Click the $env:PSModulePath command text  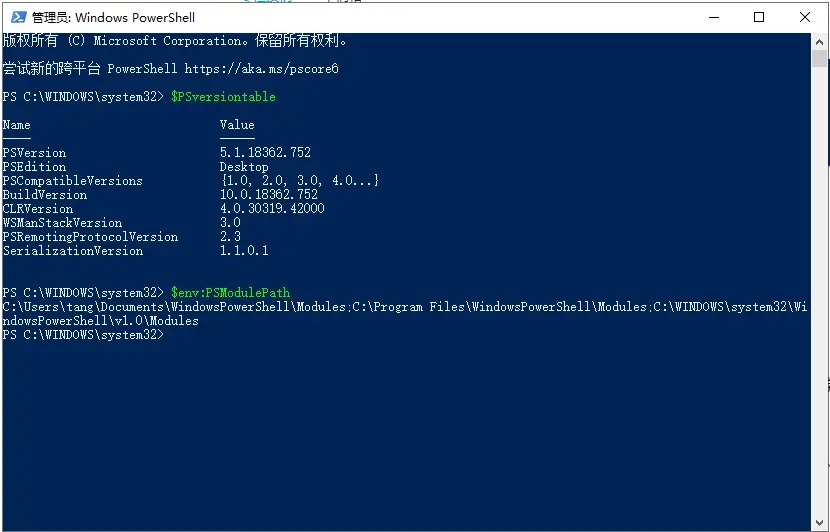[230, 293]
